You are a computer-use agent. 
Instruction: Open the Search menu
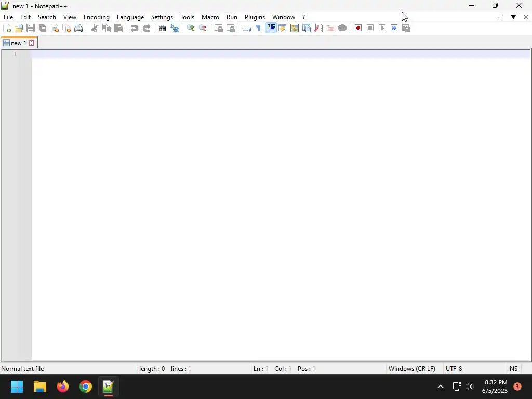[x=47, y=17]
